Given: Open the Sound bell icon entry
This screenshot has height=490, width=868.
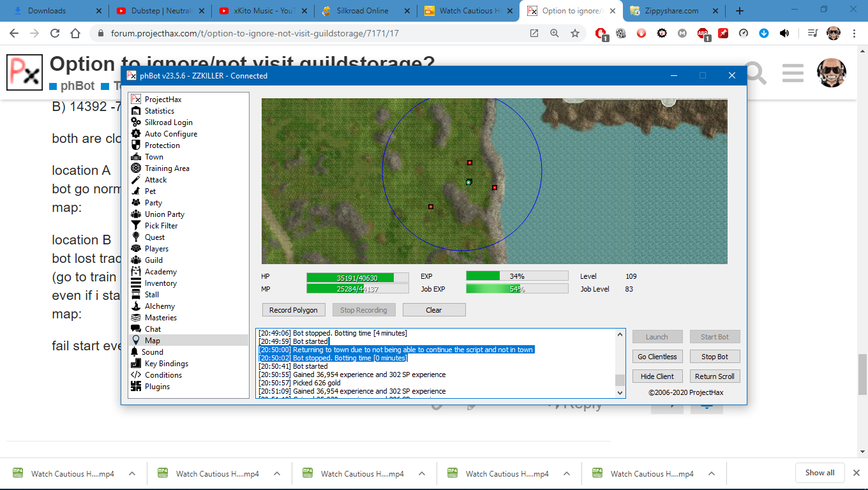Looking at the screenshot, I should click(x=135, y=352).
